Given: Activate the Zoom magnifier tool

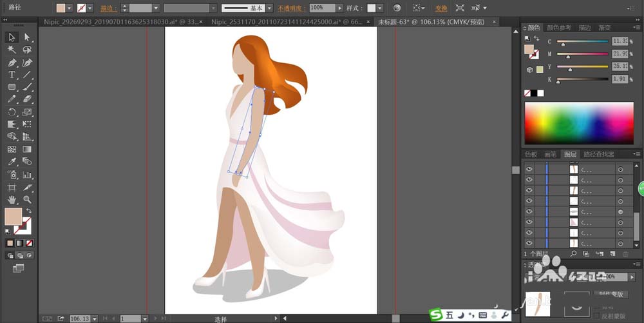Looking at the screenshot, I should point(27,200).
